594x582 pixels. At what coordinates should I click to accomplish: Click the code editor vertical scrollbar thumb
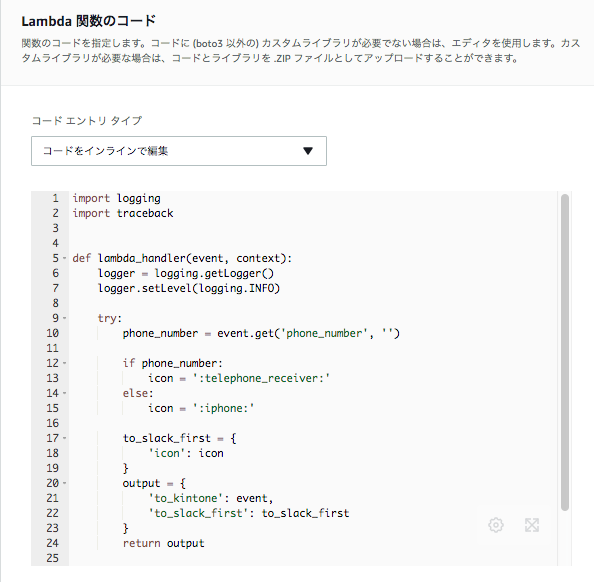point(565,352)
